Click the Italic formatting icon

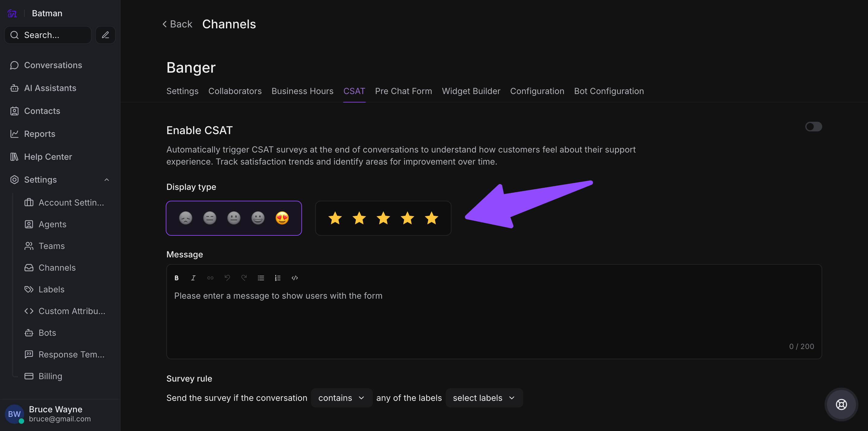(193, 278)
